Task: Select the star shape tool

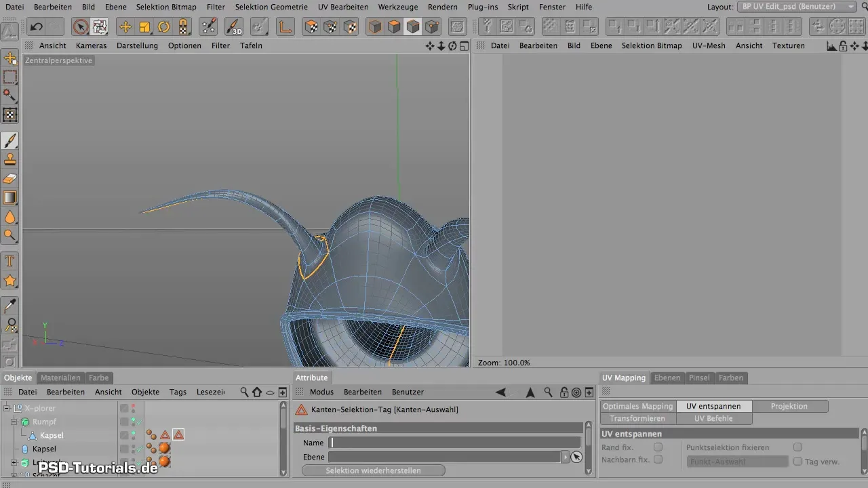Action: click(10, 280)
